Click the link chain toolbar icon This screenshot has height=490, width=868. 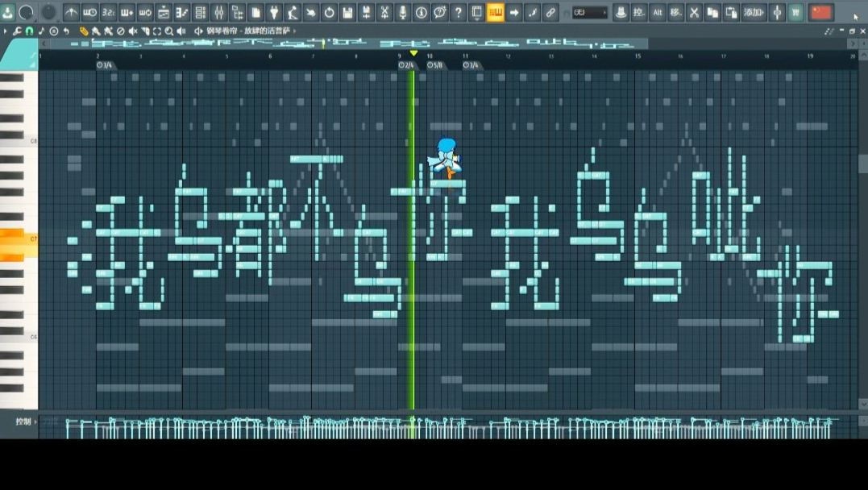[550, 12]
